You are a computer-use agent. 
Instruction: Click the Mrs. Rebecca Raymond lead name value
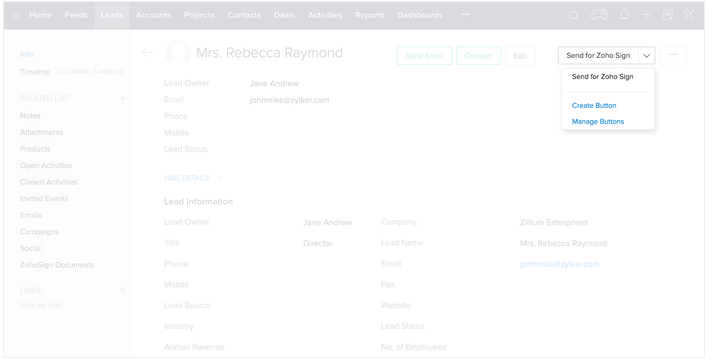[x=563, y=243]
